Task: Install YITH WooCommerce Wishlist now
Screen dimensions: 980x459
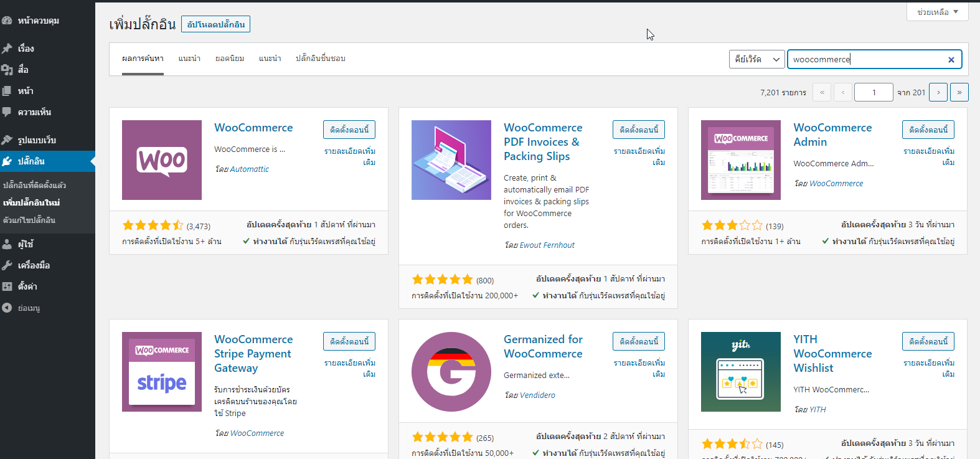Action: click(x=928, y=341)
